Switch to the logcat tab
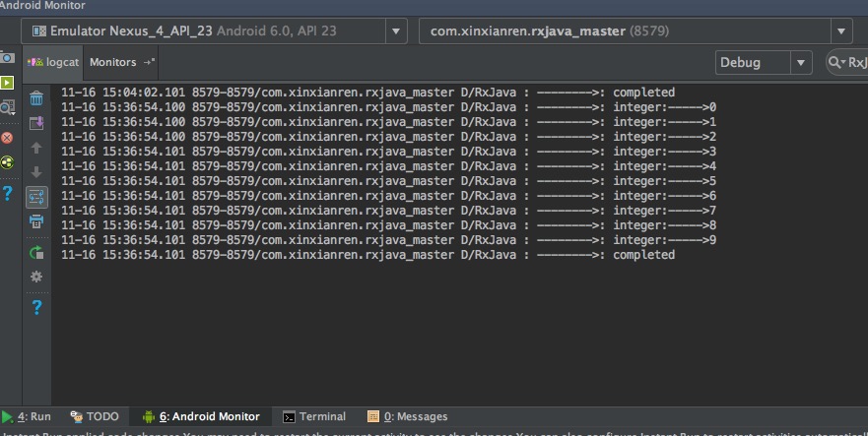Viewport: 868px width, 436px height. pos(54,63)
